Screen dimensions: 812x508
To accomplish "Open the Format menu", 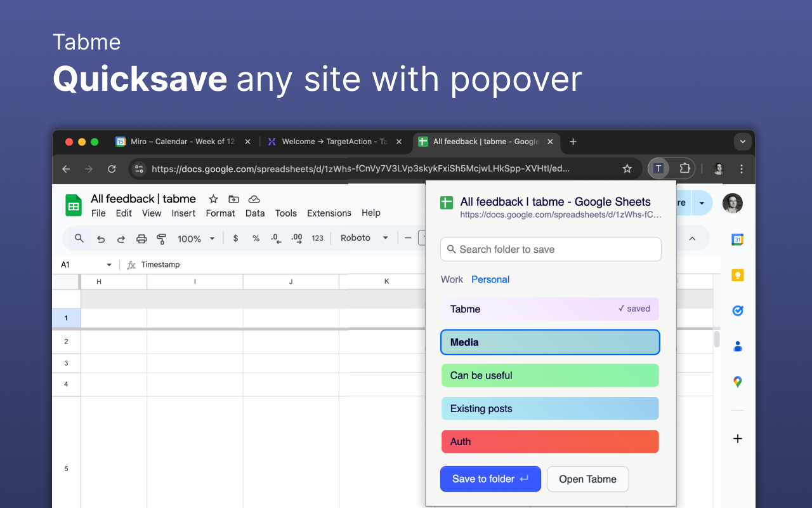I will coord(220,213).
